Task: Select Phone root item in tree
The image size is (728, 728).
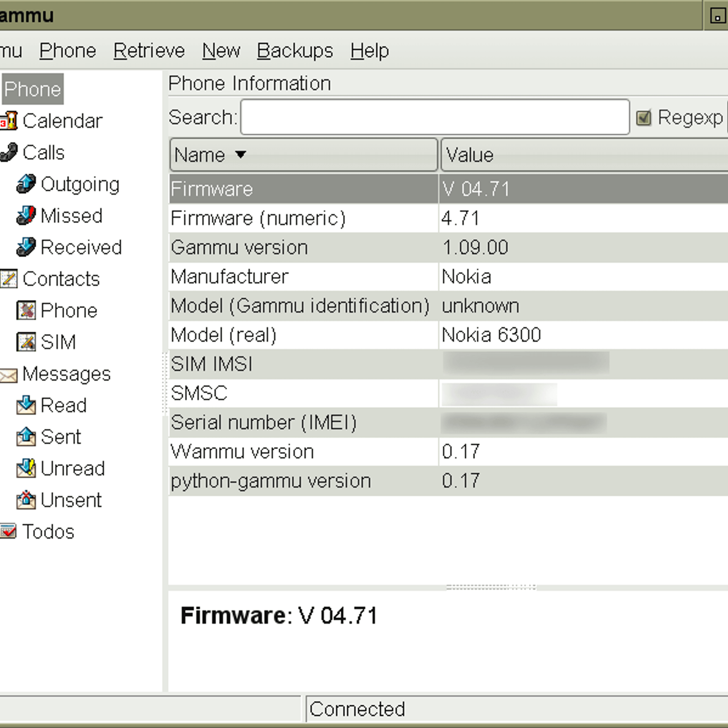Action: [33, 89]
